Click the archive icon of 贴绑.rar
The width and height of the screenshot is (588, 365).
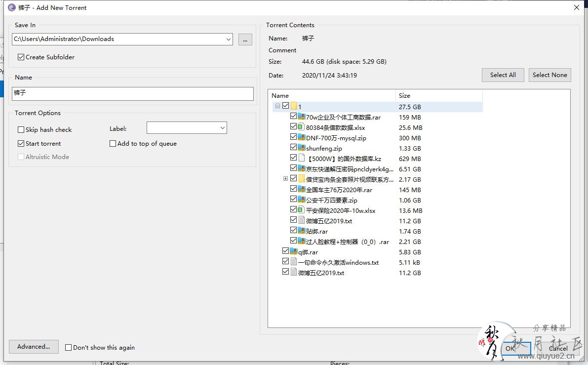302,231
